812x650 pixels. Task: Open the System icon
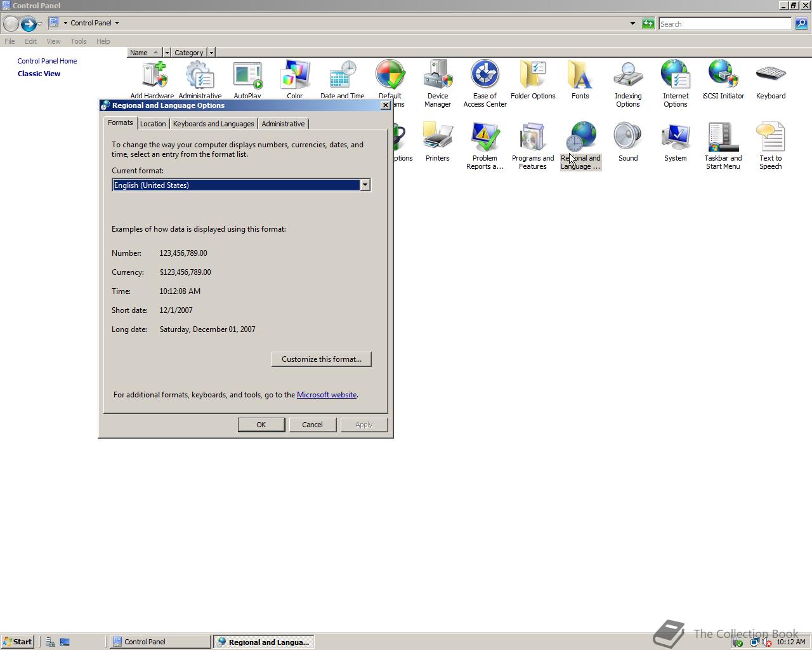[x=676, y=142]
